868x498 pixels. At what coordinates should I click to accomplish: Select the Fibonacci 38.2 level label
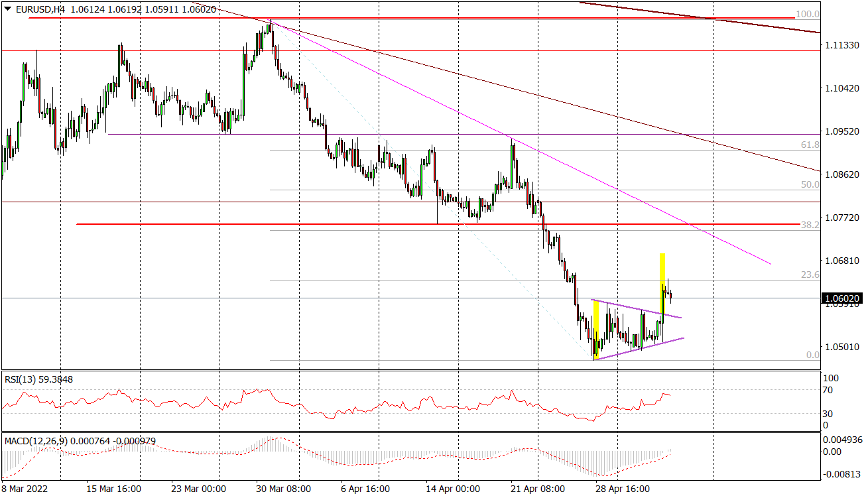(810, 225)
